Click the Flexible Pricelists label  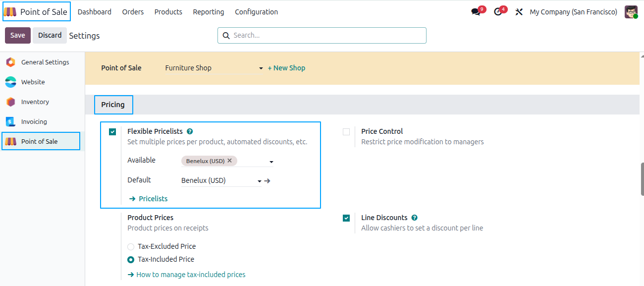coord(155,132)
